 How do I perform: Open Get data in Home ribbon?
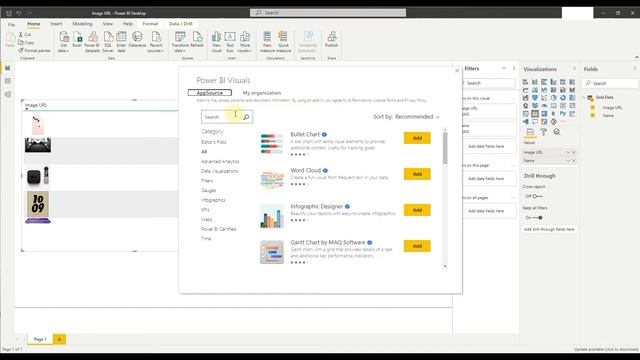pos(64,42)
